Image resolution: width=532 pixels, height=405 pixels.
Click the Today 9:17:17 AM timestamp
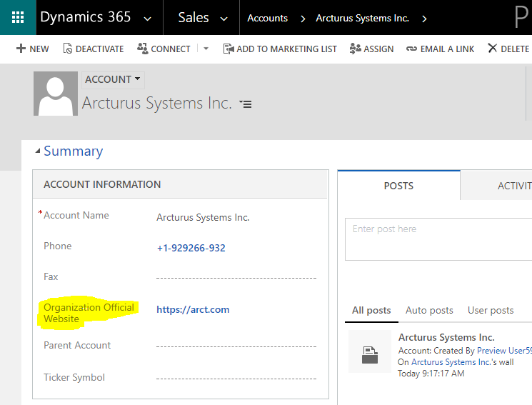click(x=431, y=374)
